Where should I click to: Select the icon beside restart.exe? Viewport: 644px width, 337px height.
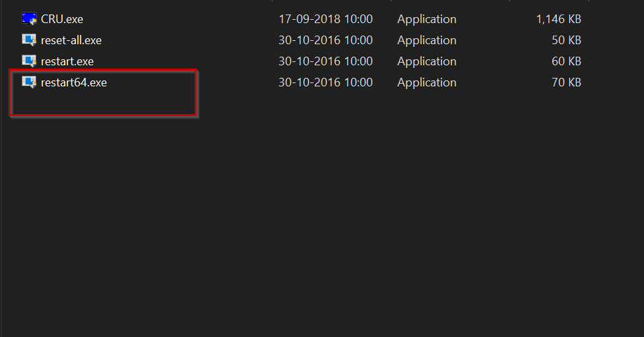[29, 61]
